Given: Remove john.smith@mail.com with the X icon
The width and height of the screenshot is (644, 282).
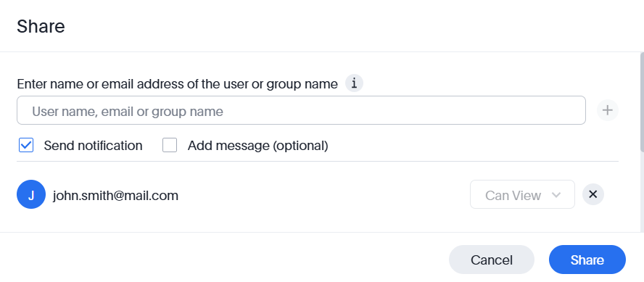Looking at the screenshot, I should (x=593, y=194).
